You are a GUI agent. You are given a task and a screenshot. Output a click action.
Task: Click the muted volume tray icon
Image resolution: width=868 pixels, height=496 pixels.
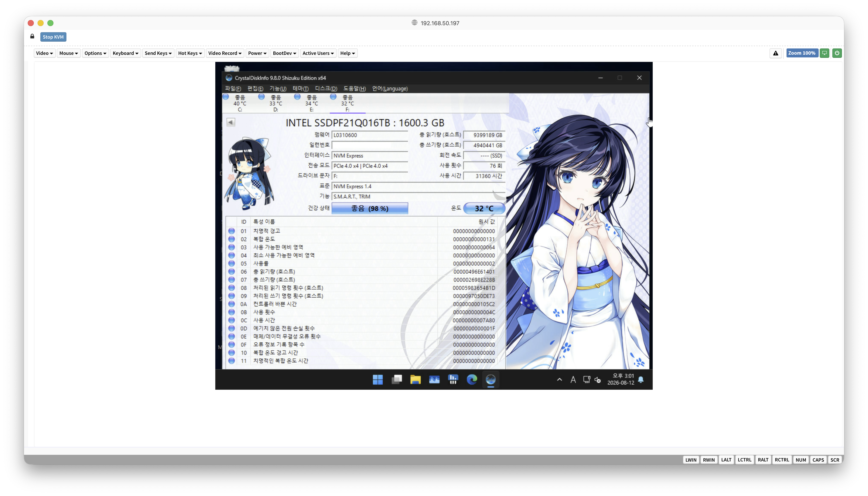(x=598, y=380)
